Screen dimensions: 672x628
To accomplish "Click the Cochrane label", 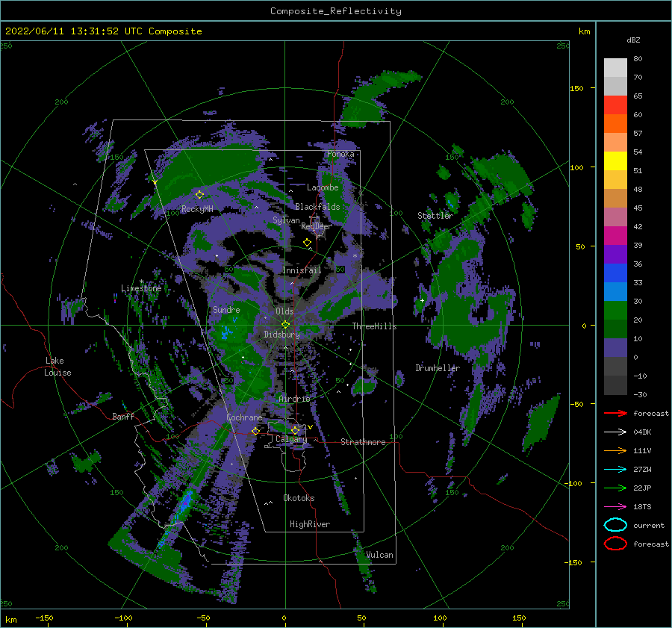I will point(244,417).
